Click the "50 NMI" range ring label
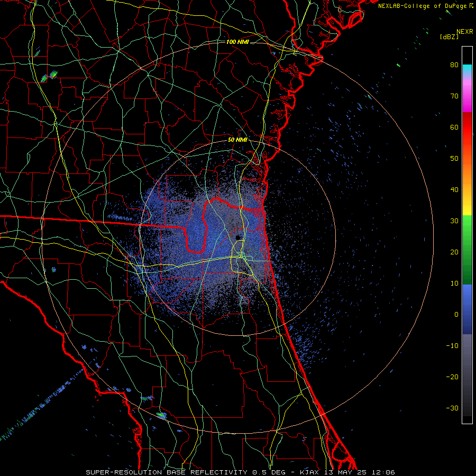The height and width of the screenshot is (476, 476). pos(237,140)
